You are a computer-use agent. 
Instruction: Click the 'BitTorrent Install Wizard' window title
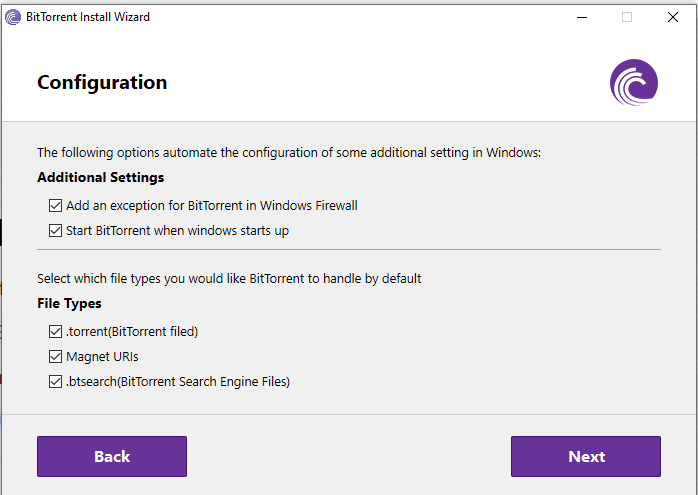[88, 17]
